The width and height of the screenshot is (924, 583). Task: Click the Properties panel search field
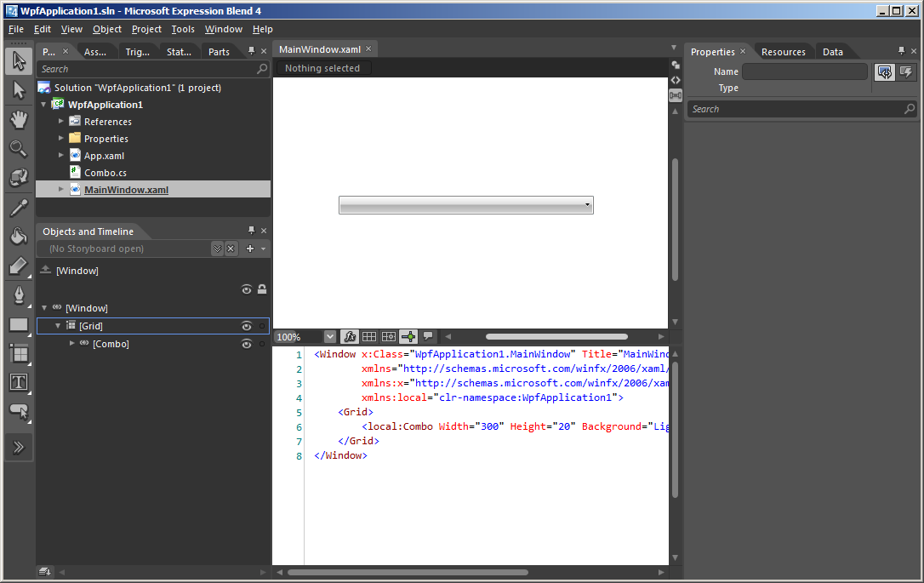(796, 109)
